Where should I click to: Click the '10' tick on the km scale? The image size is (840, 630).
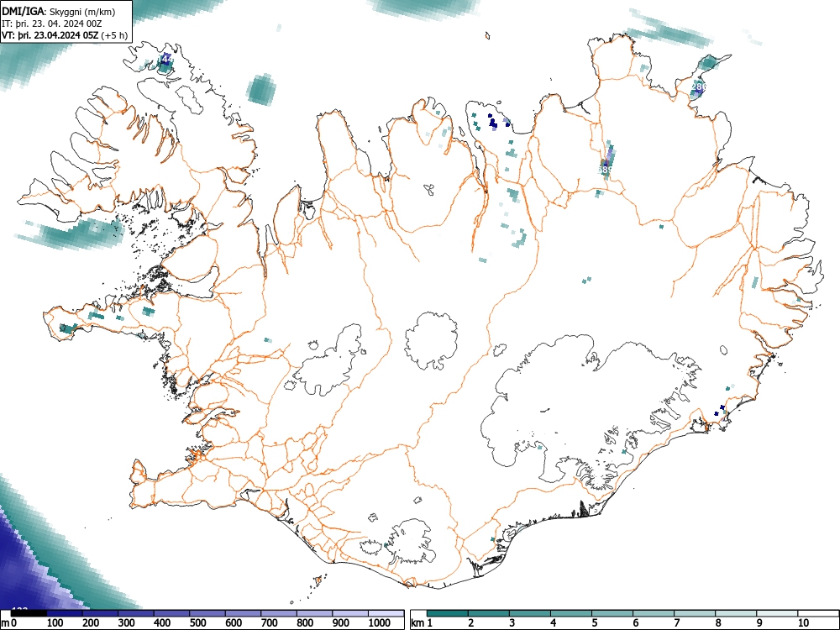click(x=803, y=623)
